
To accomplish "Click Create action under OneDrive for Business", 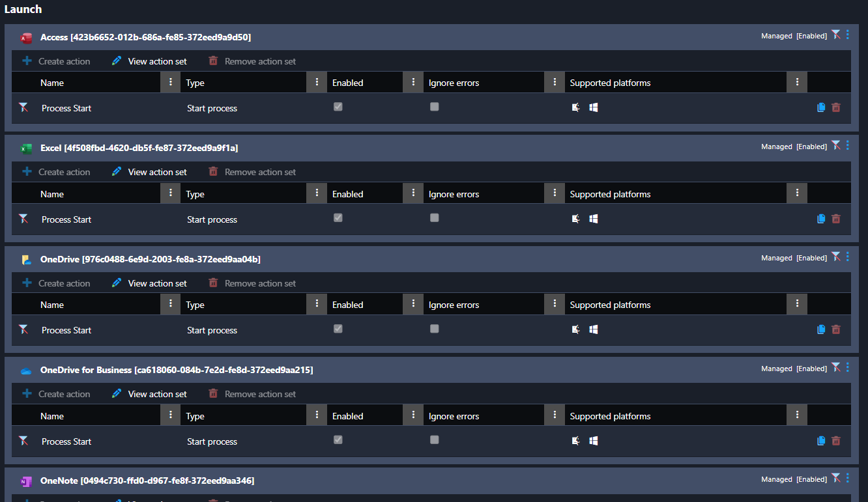I will point(56,394).
